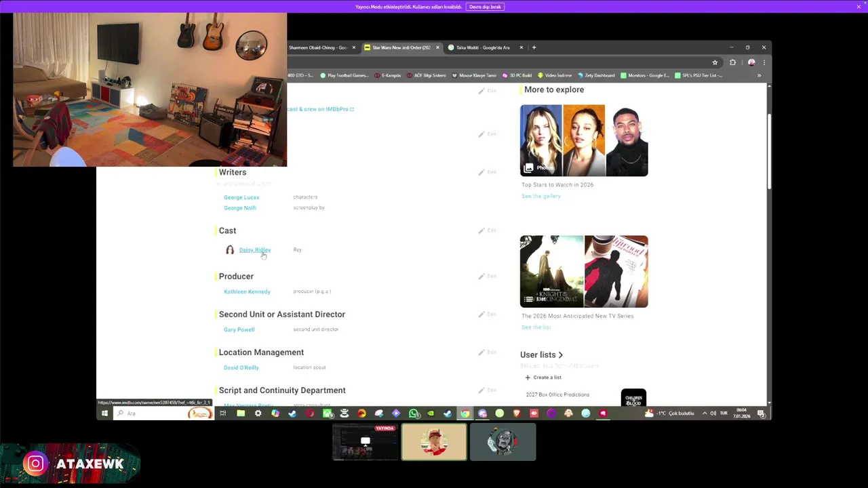This screenshot has height=488, width=868.
Task: Open Task View on the taskbar
Action: (x=222, y=413)
